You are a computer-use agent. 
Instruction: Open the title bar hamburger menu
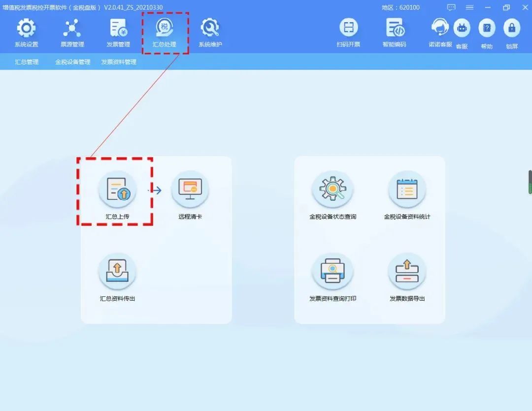point(469,7)
